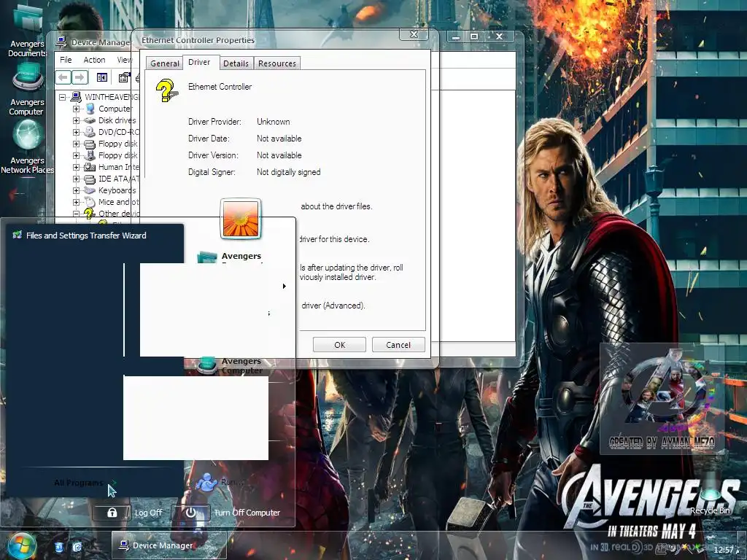747x560 pixels.
Task: Click first quick launch icon beside Start orb
Action: (x=58, y=547)
